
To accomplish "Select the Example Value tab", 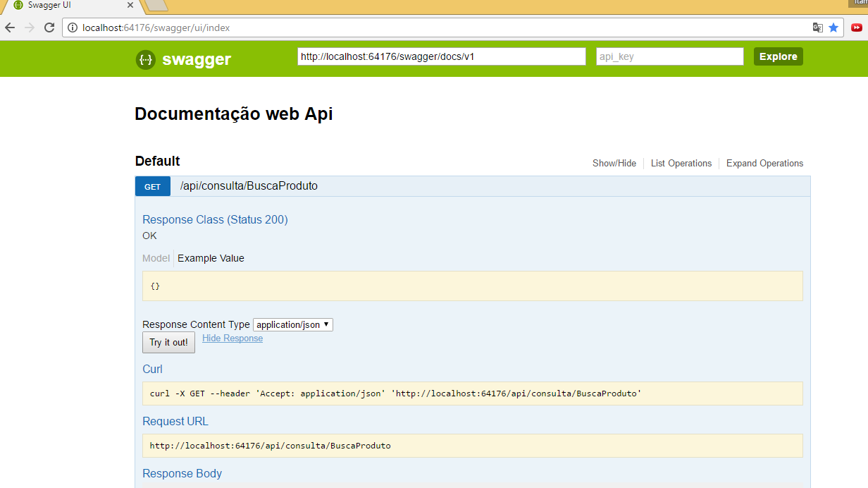I will 211,258.
